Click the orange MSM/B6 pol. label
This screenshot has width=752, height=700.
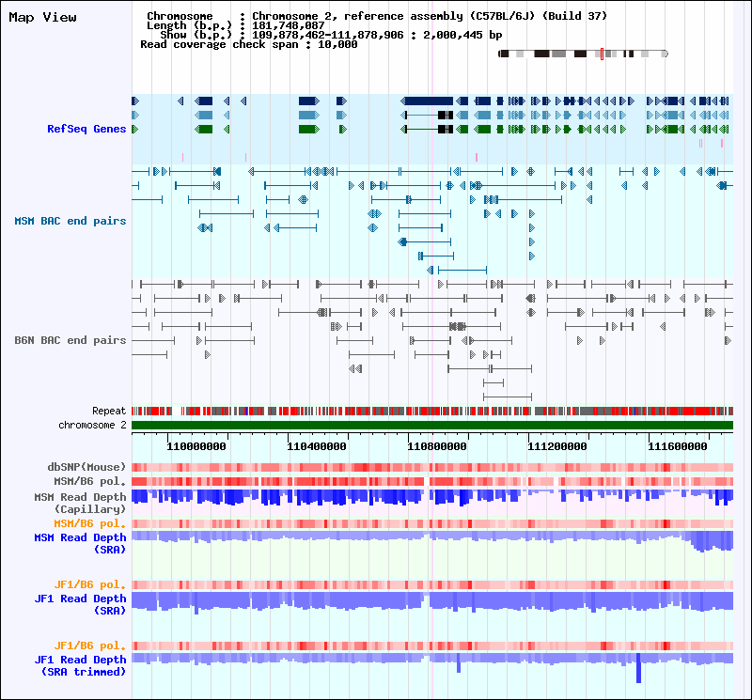tap(89, 523)
